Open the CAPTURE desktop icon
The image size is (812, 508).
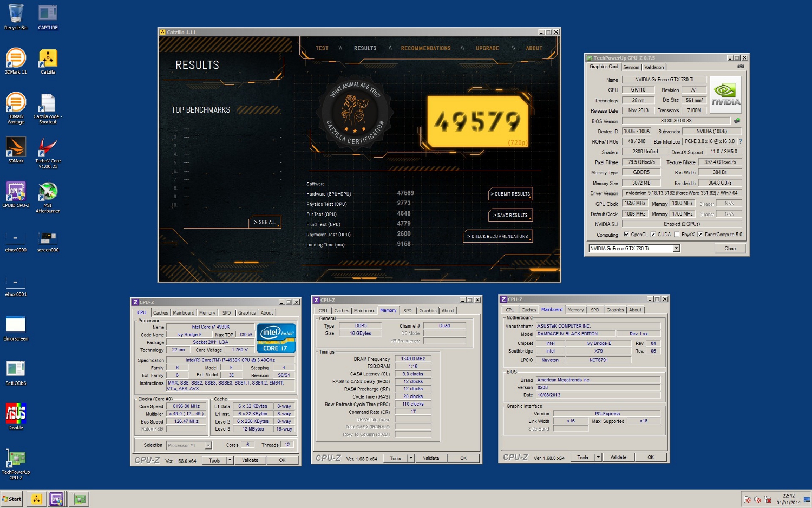click(x=48, y=17)
